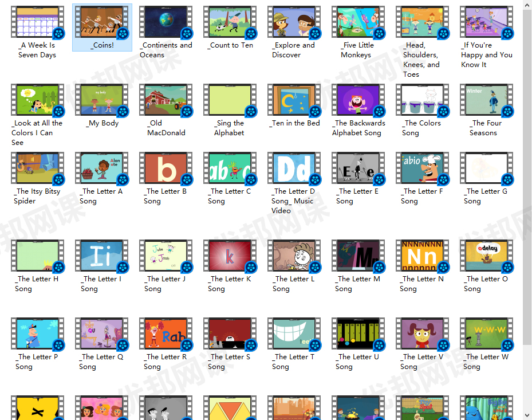Select the A Week Is Seven Days video icon

[38, 22]
